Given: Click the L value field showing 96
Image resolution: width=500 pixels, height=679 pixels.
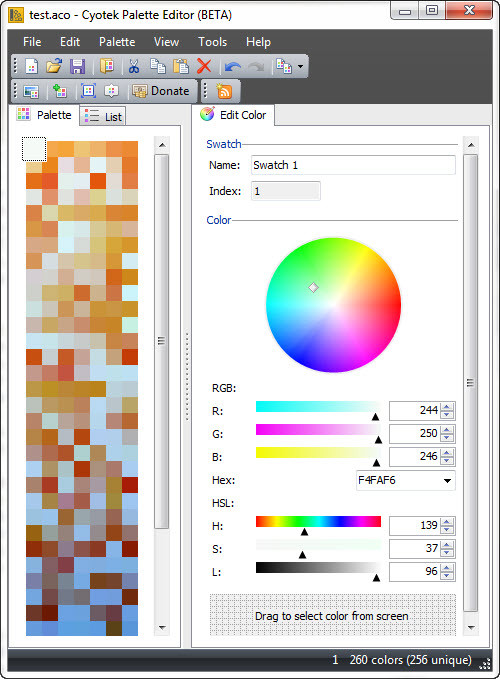Looking at the screenshot, I should coord(414,572).
